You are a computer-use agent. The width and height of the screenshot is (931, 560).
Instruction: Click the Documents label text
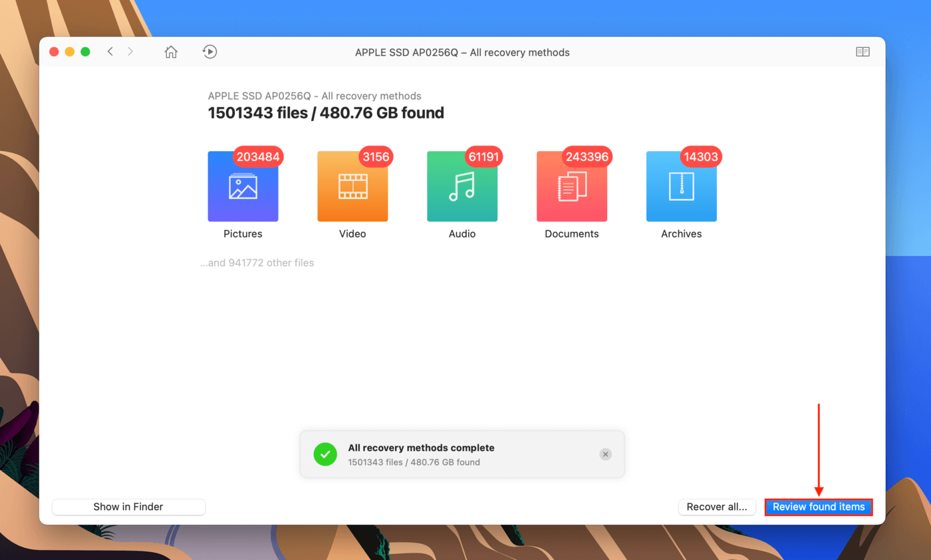(572, 234)
